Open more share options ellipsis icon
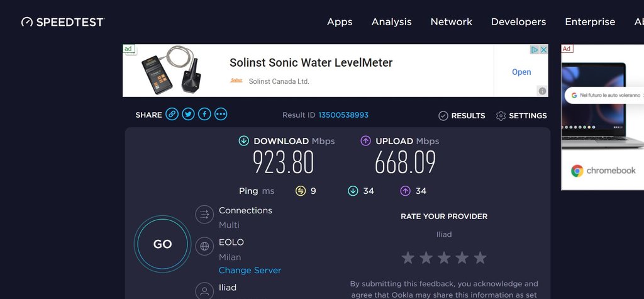 click(x=221, y=115)
